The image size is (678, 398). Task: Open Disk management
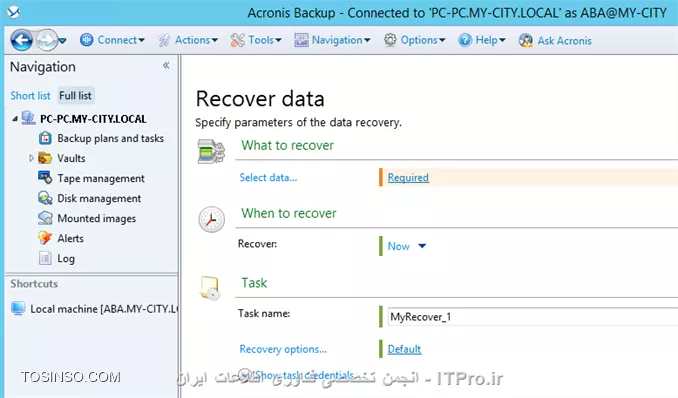[x=99, y=199]
